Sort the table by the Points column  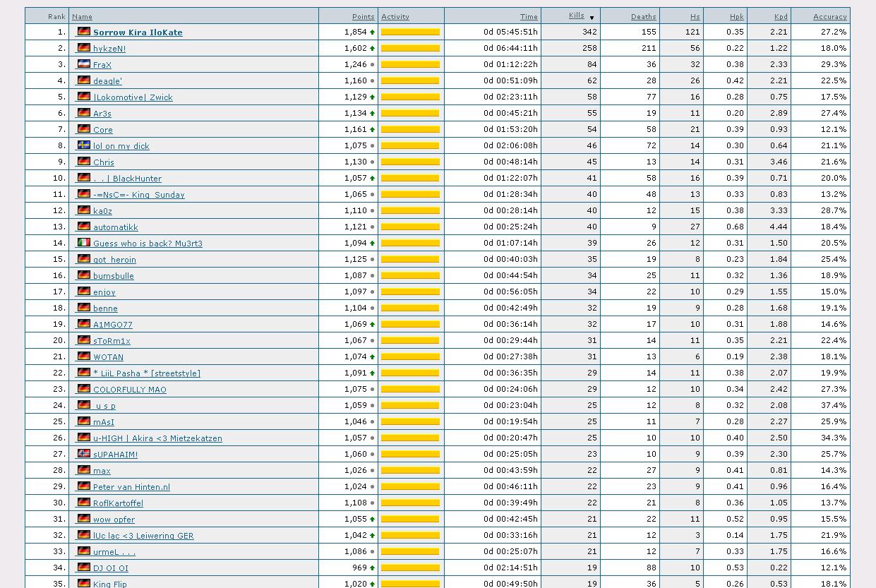(x=363, y=16)
